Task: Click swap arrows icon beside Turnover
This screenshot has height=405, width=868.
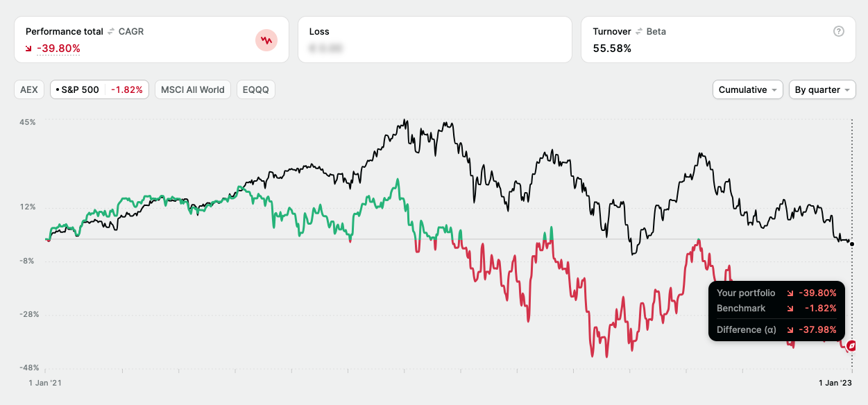Action: coord(639,32)
